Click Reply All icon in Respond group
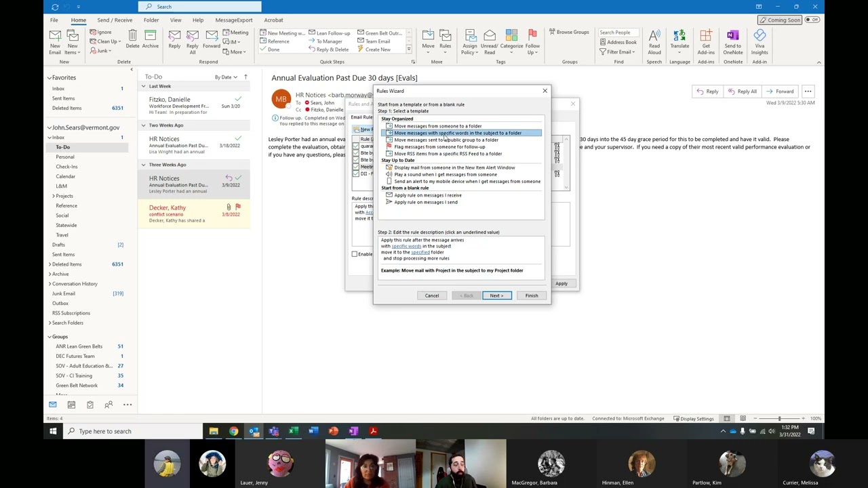The height and width of the screenshot is (488, 868). (193, 41)
